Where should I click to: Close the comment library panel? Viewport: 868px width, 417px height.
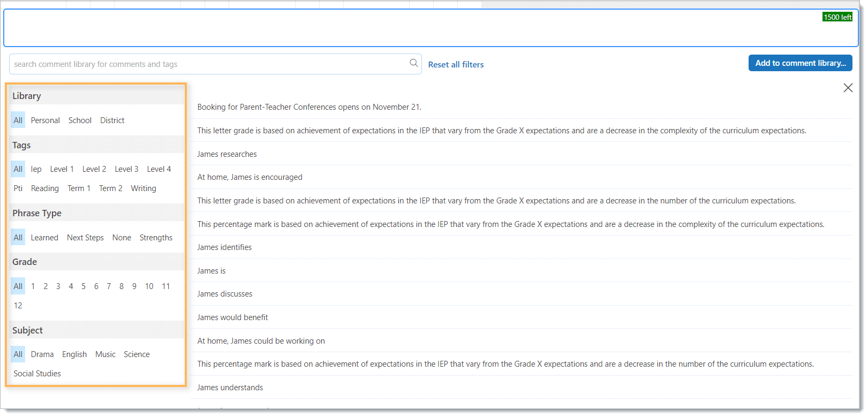click(x=848, y=88)
